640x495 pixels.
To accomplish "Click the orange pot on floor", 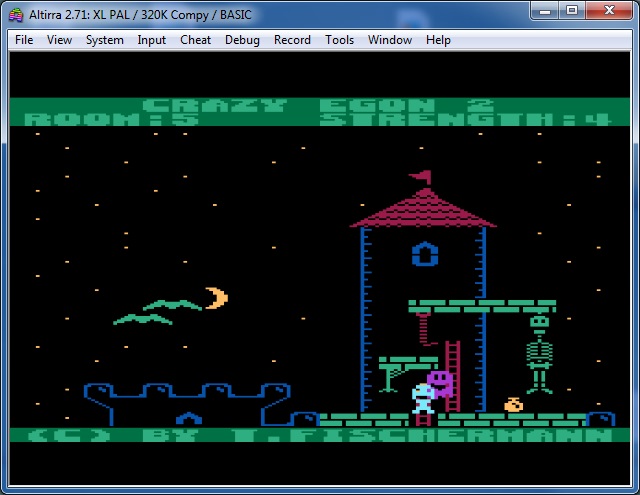I will tap(513, 405).
